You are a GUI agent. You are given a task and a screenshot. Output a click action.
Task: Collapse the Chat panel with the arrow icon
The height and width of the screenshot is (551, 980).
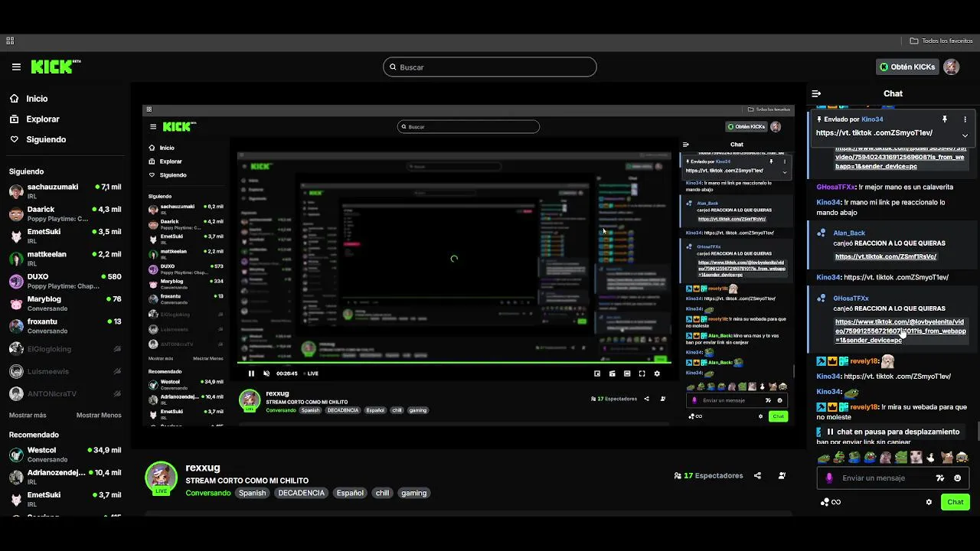[816, 93]
